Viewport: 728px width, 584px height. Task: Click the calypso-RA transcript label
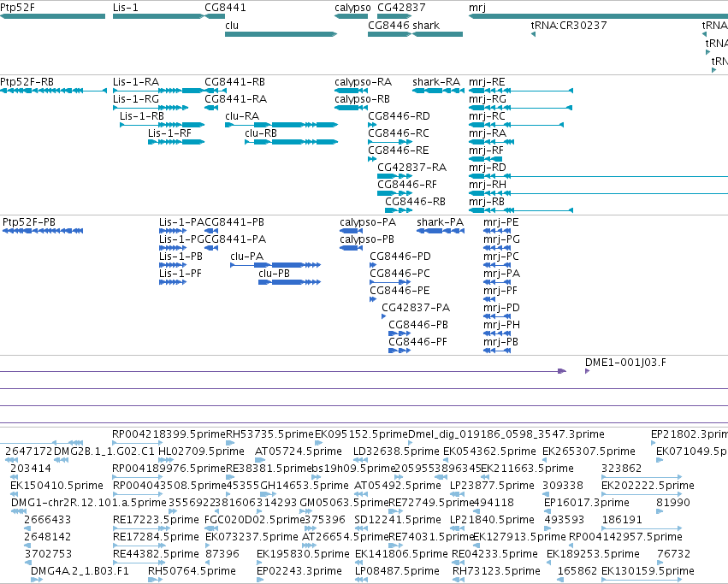pyautogui.click(x=363, y=82)
